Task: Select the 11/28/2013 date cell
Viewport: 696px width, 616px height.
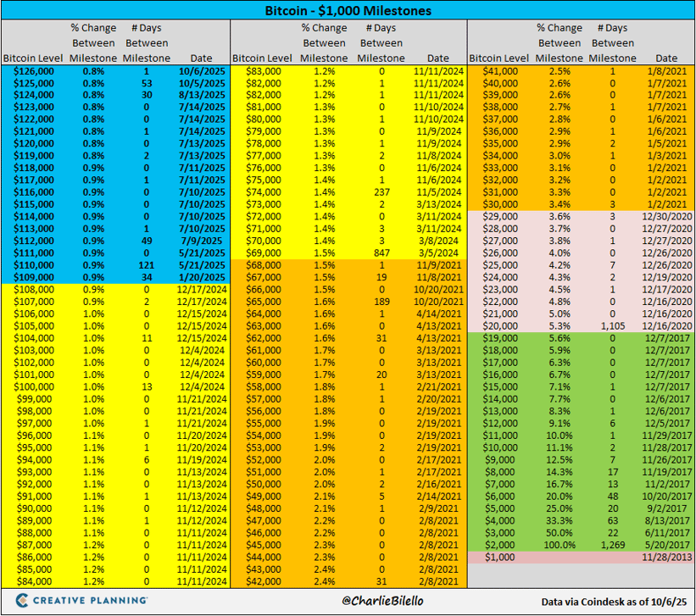Action: coord(665,557)
